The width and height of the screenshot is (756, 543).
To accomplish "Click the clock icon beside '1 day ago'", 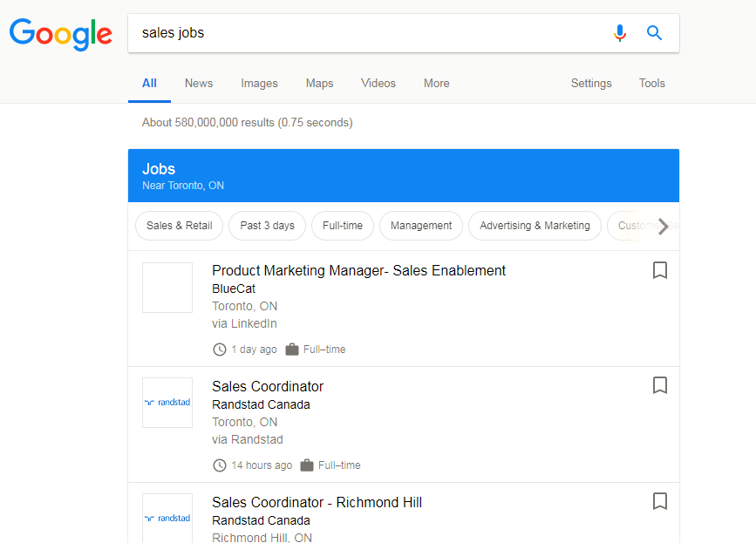I will (x=220, y=350).
